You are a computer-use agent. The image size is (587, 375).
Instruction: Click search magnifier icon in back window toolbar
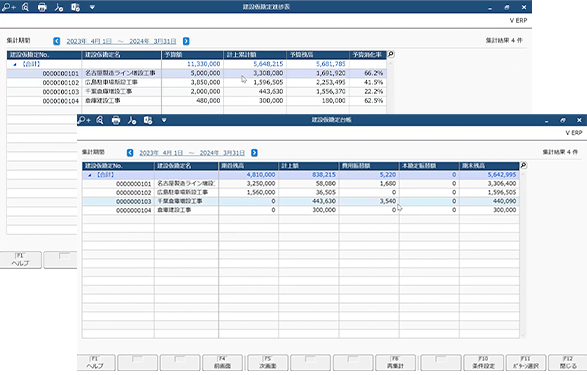click(25, 7)
